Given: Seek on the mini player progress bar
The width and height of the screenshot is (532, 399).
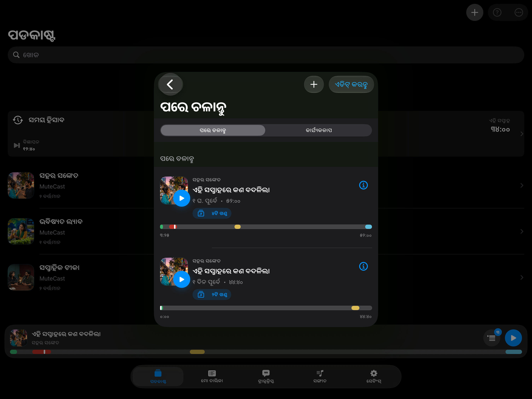Looking at the screenshot, I should pyautogui.click(x=266, y=352).
